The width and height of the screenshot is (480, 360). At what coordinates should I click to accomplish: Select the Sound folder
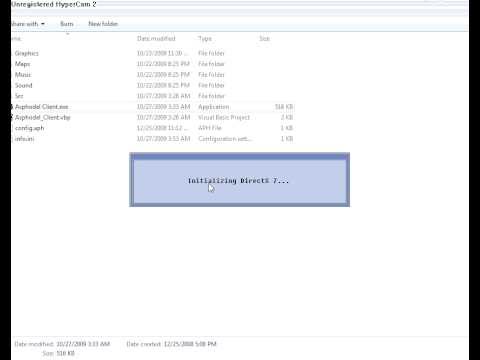click(x=24, y=85)
